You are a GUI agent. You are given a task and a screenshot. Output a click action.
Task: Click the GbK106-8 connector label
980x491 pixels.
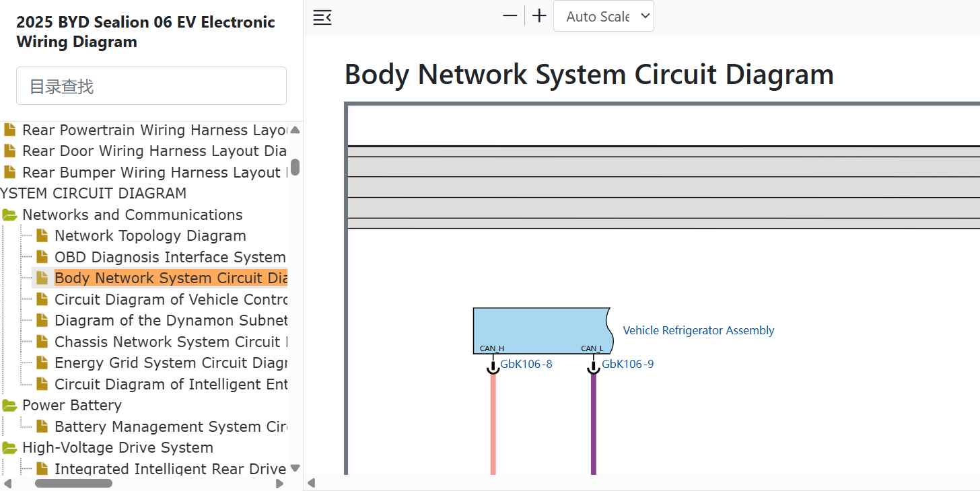[526, 365]
